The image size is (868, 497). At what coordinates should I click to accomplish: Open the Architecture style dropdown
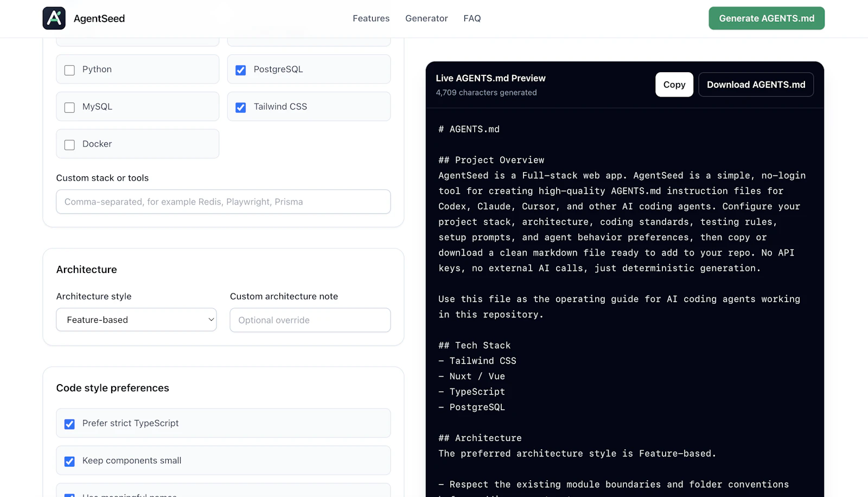point(137,320)
